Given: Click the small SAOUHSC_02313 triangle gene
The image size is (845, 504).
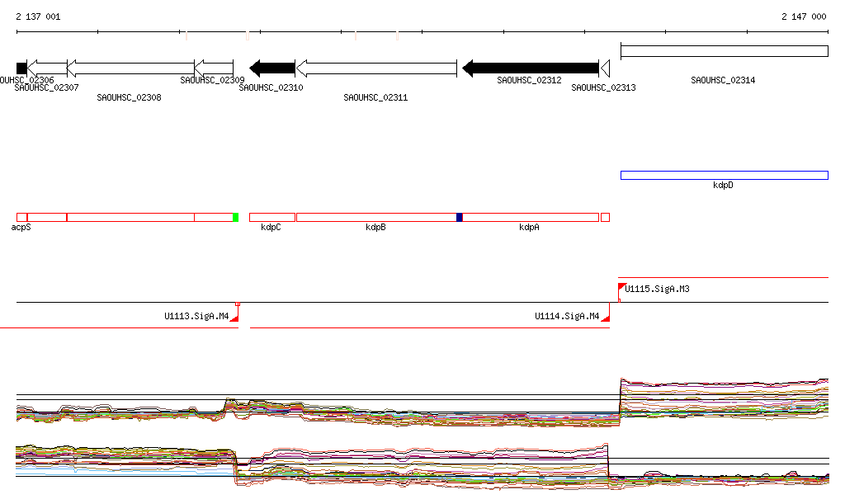Looking at the screenshot, I should click(605, 68).
